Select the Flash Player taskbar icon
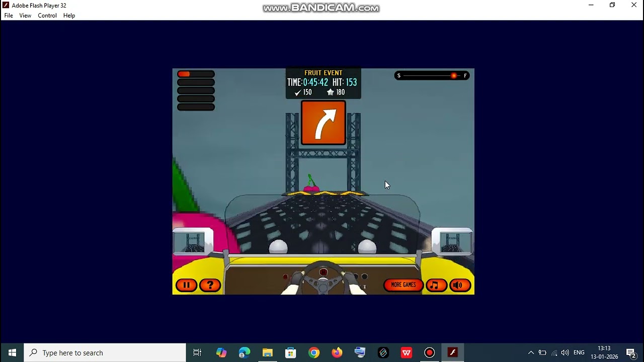Screen dimensions: 644x362 pos(453,353)
